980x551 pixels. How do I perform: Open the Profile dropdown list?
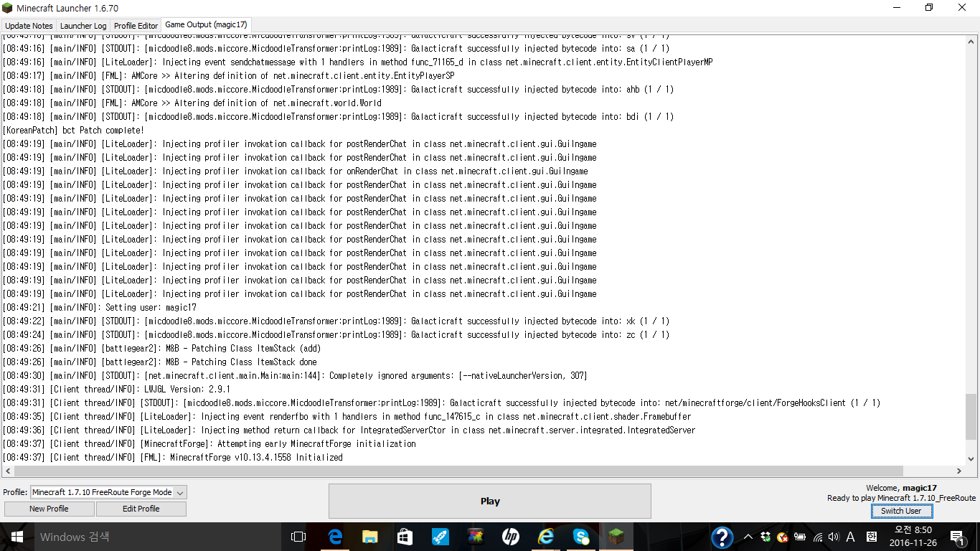pos(108,492)
